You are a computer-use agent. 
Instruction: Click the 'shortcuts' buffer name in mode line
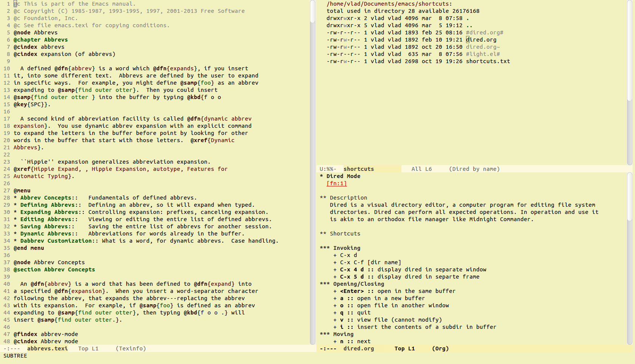(358, 169)
